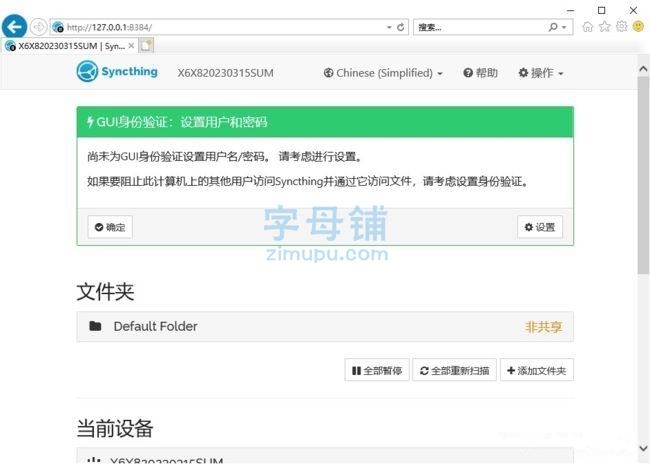Click the 全部暂停 button

(x=377, y=370)
